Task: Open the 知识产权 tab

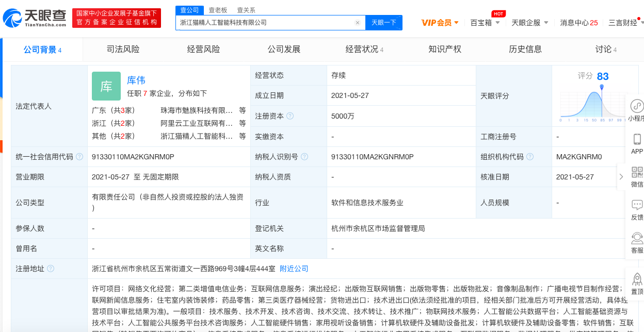Action: pos(445,49)
